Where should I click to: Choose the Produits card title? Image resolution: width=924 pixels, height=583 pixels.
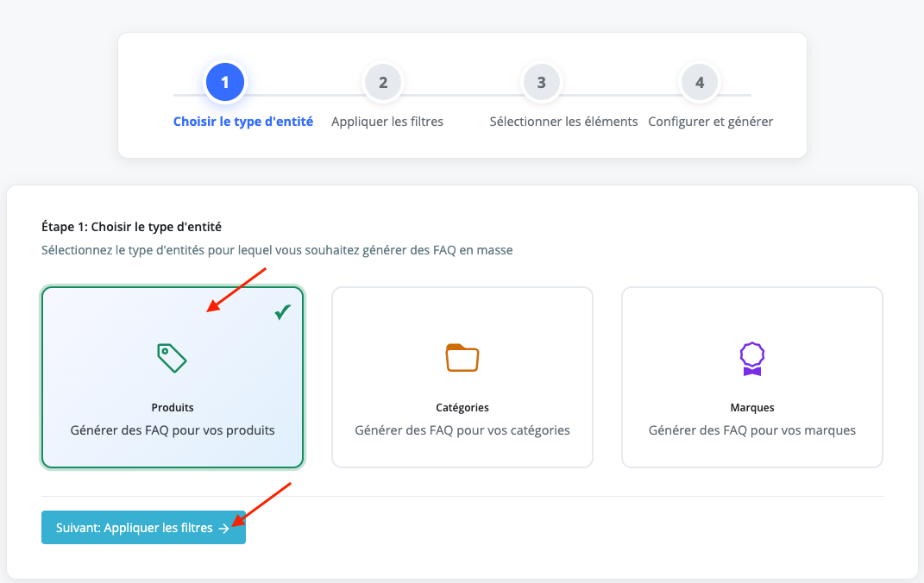(173, 407)
